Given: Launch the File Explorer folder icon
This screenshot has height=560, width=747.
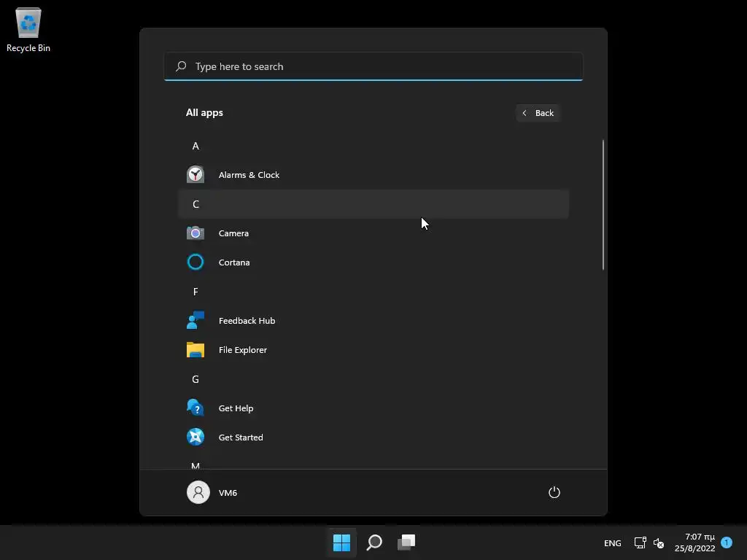Looking at the screenshot, I should pyautogui.click(x=196, y=350).
